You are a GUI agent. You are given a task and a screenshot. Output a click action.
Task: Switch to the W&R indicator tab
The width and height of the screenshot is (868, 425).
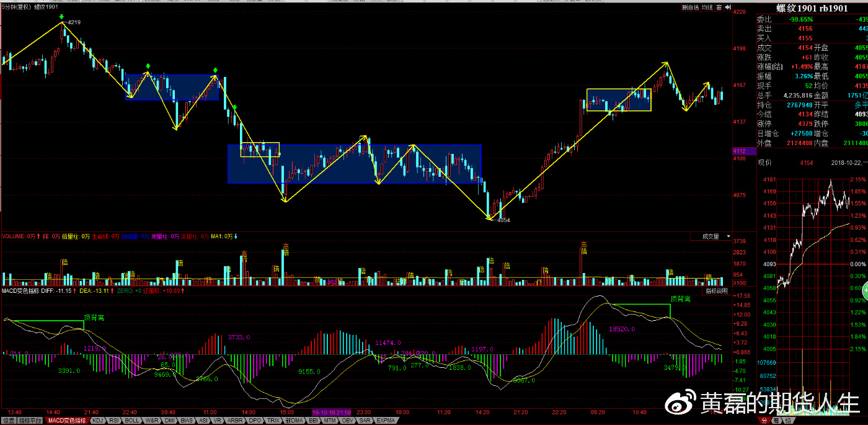152,420
